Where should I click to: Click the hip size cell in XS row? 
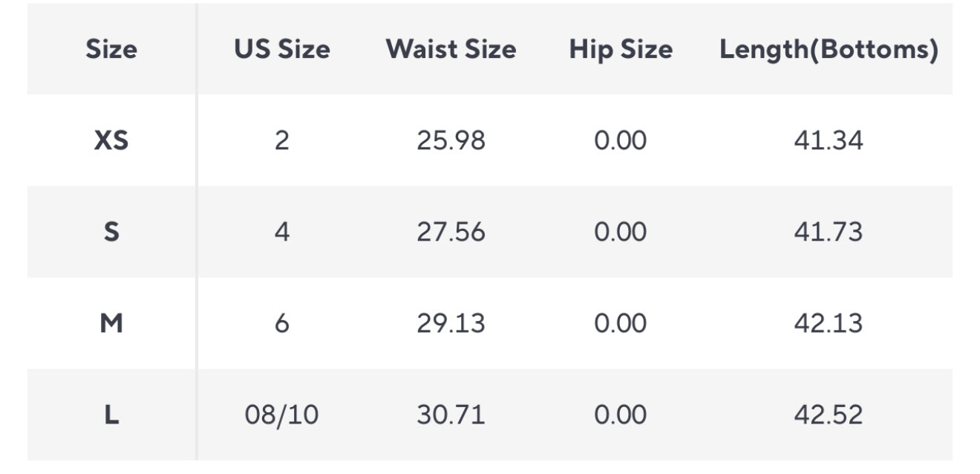tap(621, 140)
